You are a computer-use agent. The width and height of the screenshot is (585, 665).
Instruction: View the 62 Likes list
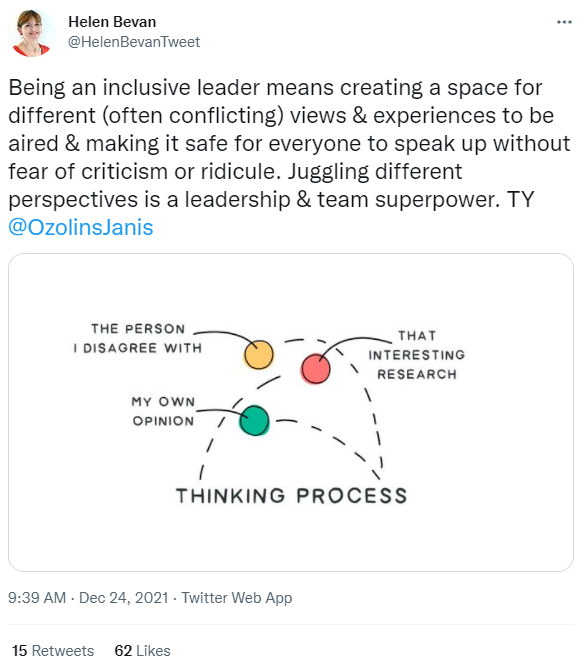[x=143, y=651]
